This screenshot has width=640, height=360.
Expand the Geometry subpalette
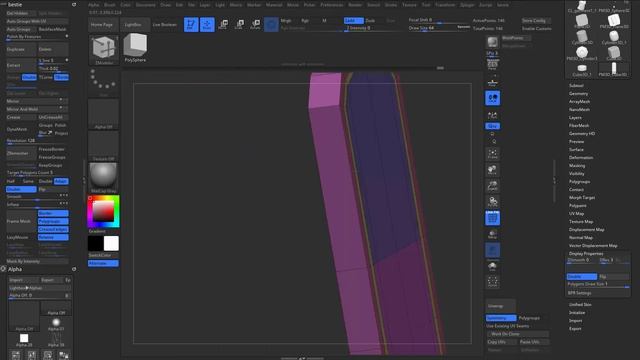point(578,93)
